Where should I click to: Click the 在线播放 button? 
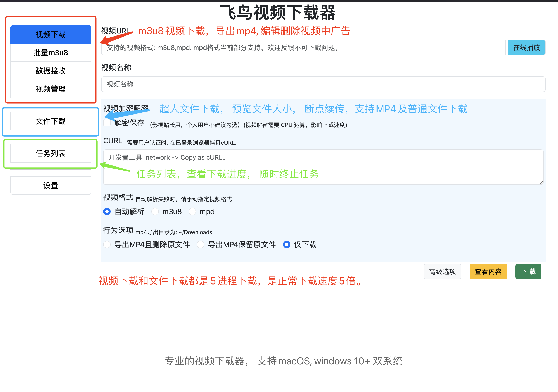[x=526, y=48]
